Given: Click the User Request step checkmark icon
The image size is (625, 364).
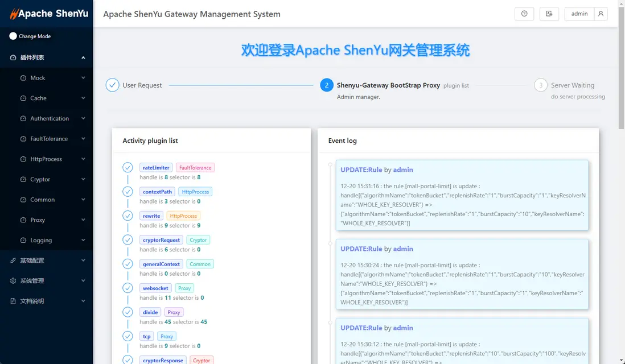Looking at the screenshot, I should [112, 85].
